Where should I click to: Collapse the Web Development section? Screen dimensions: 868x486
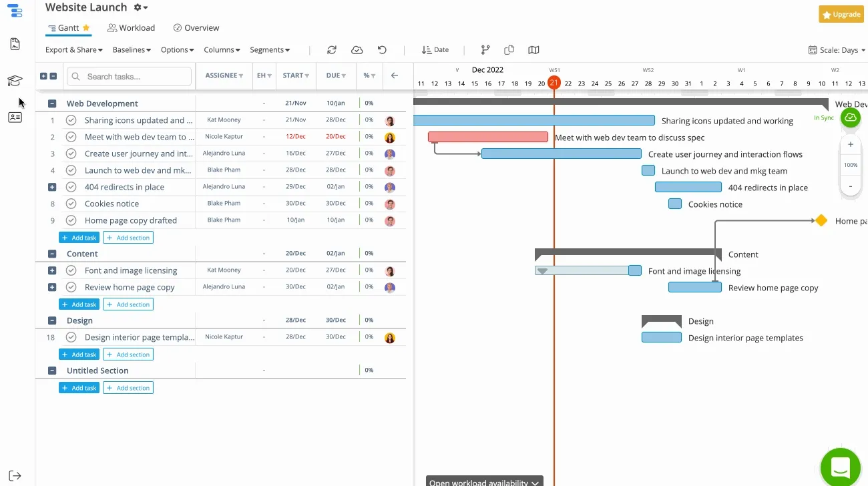(x=52, y=103)
